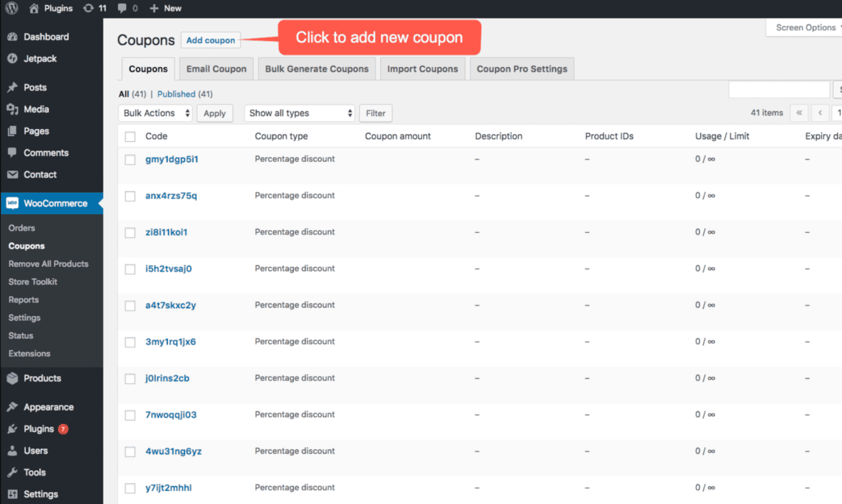Screen dimensions: 842x504
Task: Open the Appearance brush icon
Action: point(12,406)
